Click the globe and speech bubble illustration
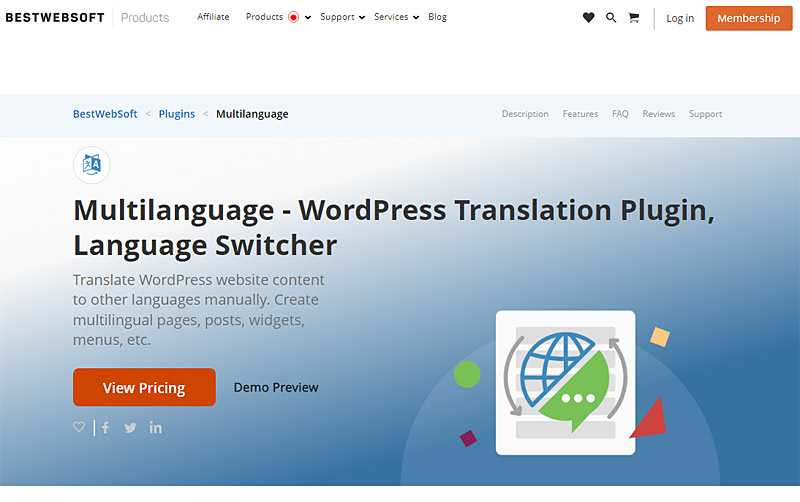Image resolution: width=800 pixels, height=502 pixels. pyautogui.click(x=565, y=383)
